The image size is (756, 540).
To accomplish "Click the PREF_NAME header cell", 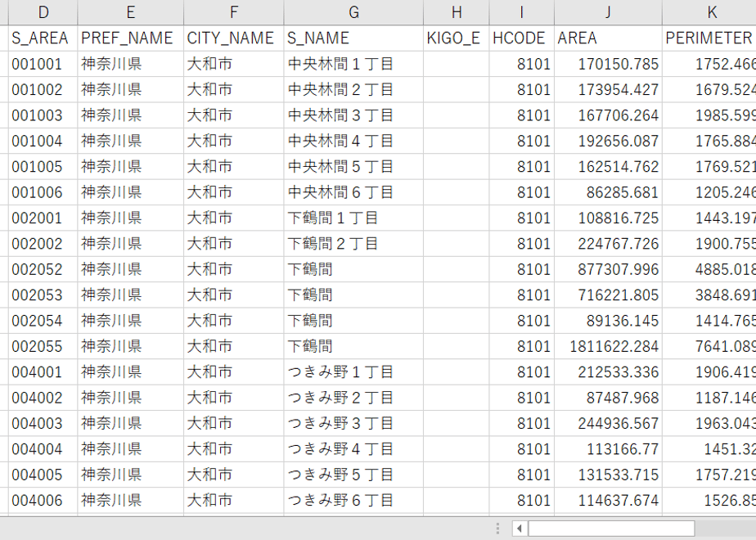I will tap(130, 38).
